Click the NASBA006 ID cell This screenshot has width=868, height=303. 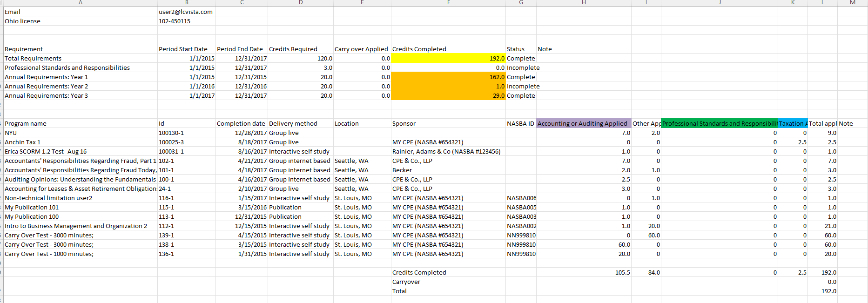point(521,198)
